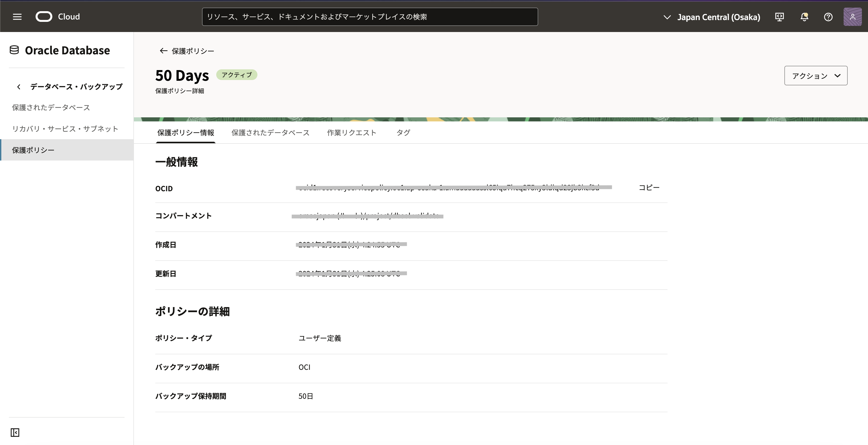Click the Oracle Database stack icon
This screenshot has width=868, height=445.
(x=14, y=50)
